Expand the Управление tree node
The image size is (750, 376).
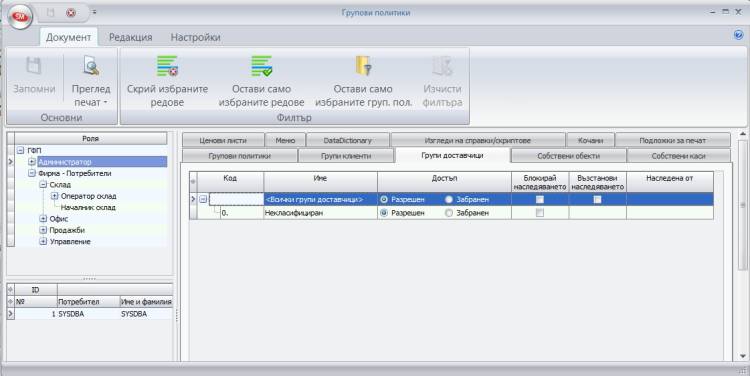coord(43,242)
